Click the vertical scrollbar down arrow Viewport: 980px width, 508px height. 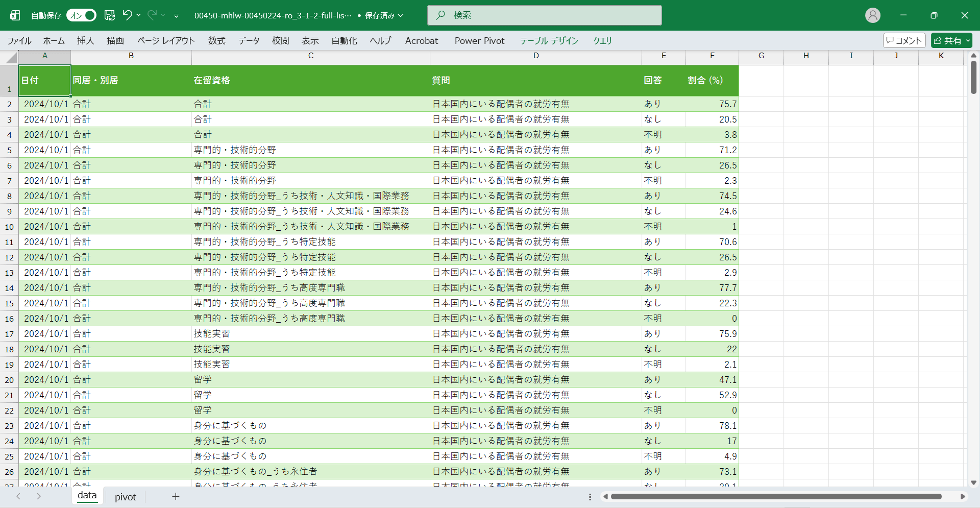click(x=973, y=482)
